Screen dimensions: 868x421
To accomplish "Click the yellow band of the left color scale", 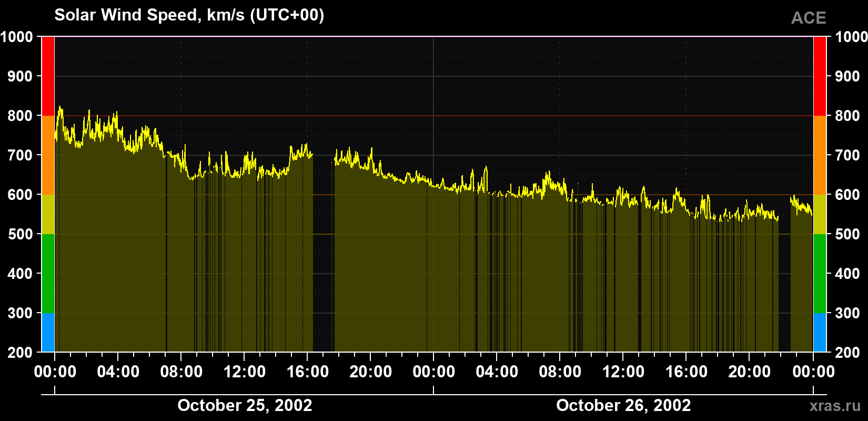I will pos(48,214).
